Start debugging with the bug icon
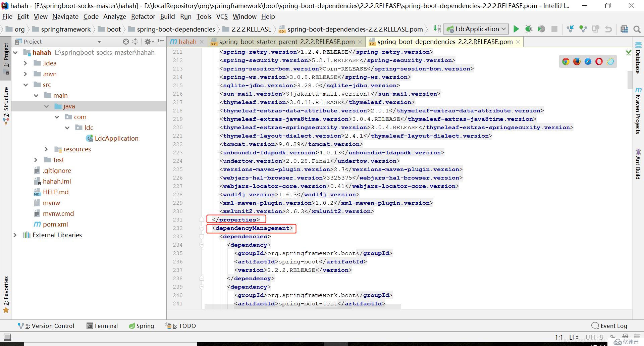Image resolution: width=644 pixels, height=346 pixels. [529, 29]
